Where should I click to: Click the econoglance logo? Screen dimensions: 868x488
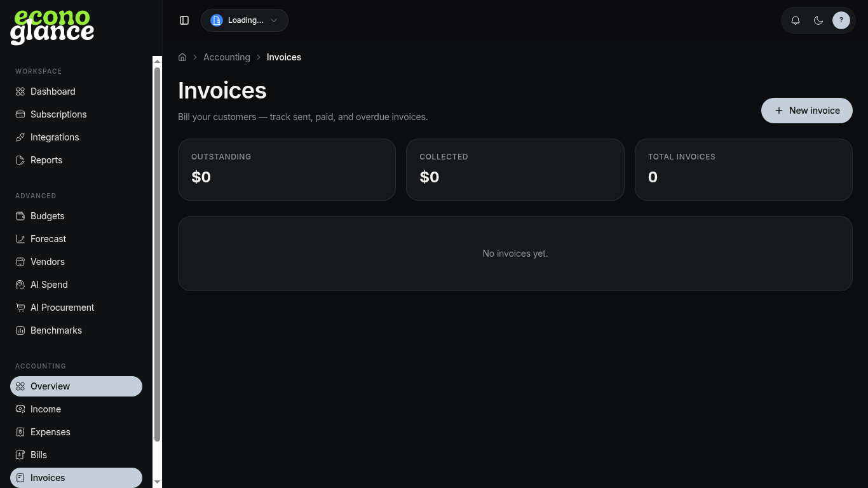tap(52, 27)
